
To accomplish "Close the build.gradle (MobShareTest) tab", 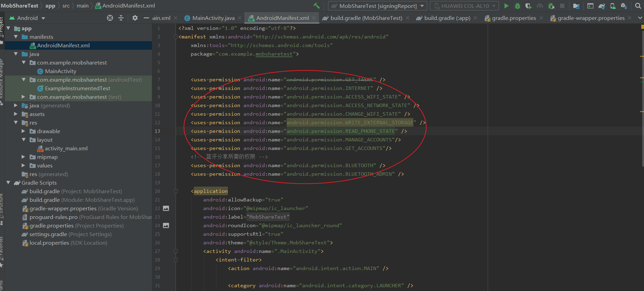I will point(408,18).
